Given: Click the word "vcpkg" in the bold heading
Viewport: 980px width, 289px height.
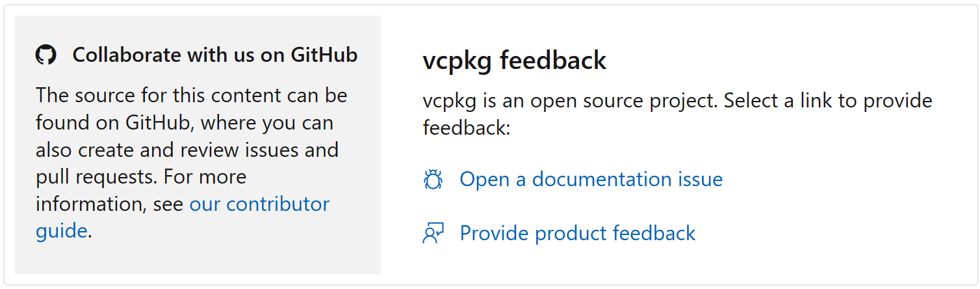Looking at the screenshot, I should click(458, 61).
